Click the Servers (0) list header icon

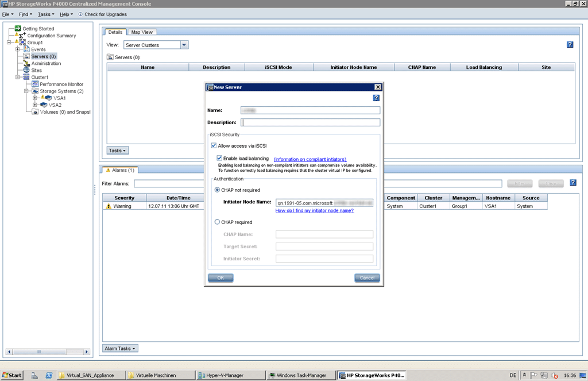click(x=110, y=57)
